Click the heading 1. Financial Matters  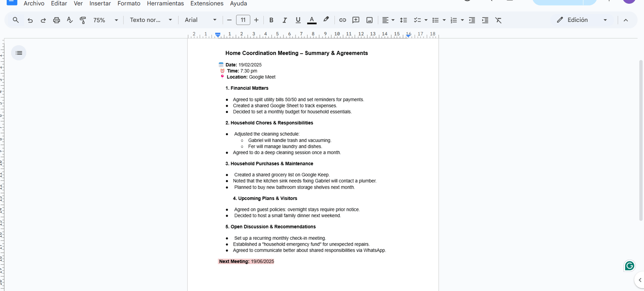coord(247,88)
